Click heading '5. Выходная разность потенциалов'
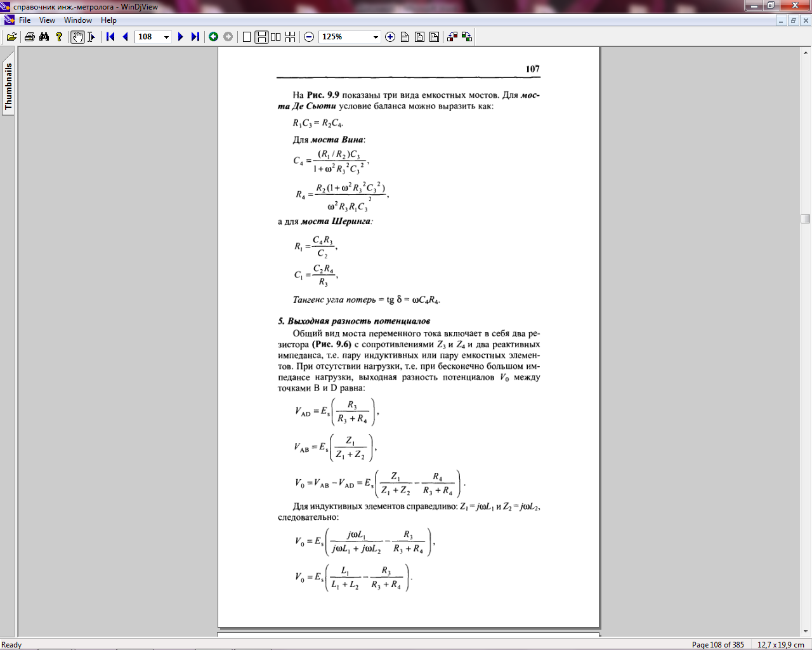Image resolution: width=812 pixels, height=650 pixels. click(354, 321)
